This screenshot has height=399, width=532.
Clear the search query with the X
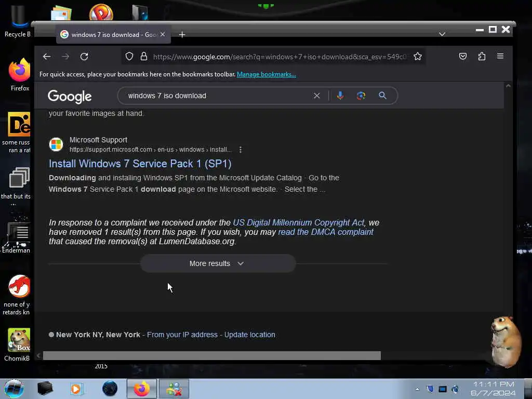click(316, 96)
